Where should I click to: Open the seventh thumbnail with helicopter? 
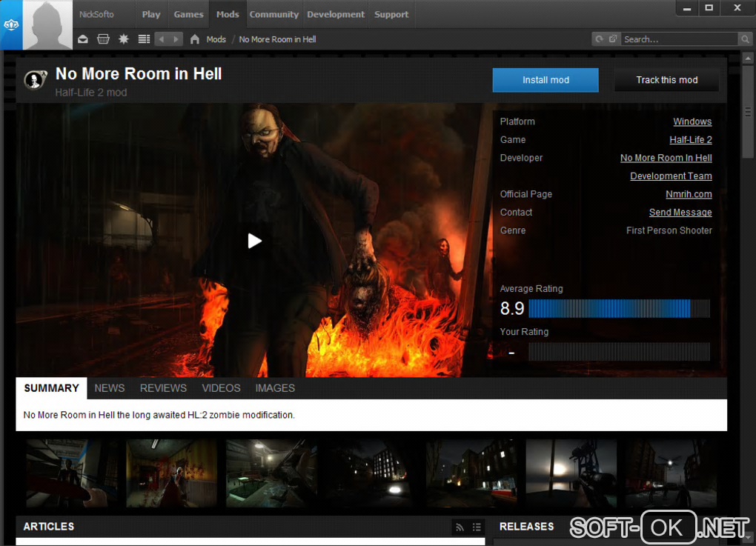672,473
